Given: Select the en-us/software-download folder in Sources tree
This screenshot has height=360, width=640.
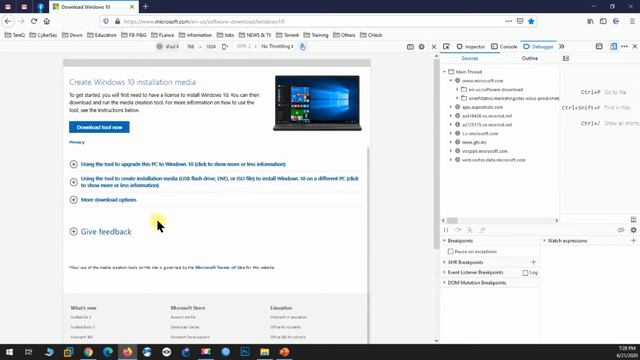Looking at the screenshot, I should click(x=495, y=89).
